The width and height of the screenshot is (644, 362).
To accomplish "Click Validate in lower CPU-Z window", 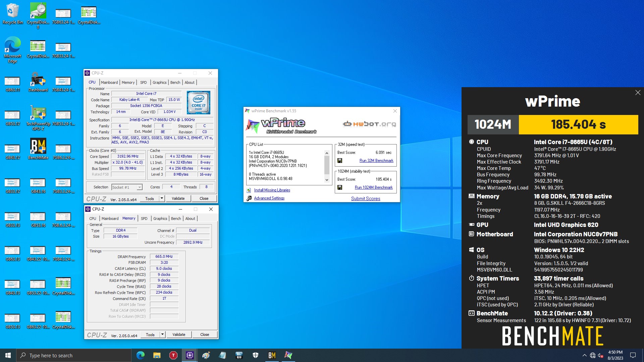I will [x=179, y=335].
